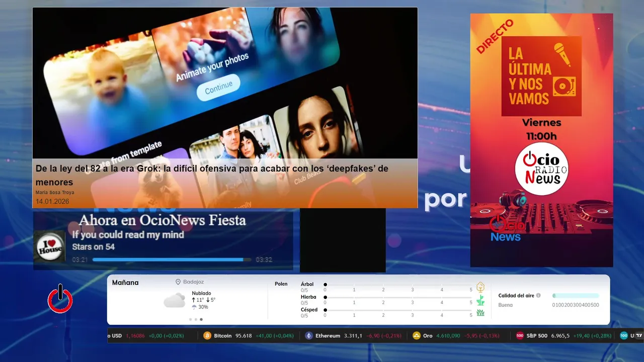Screen dimensions: 644x362
Task: Open the deepfakes de menores headline
Action: 212,175
